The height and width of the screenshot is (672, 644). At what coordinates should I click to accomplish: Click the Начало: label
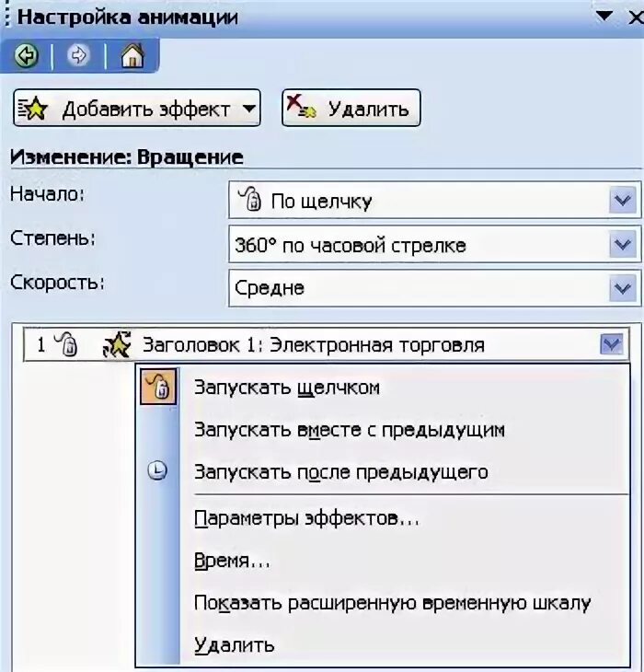pyautogui.click(x=47, y=194)
